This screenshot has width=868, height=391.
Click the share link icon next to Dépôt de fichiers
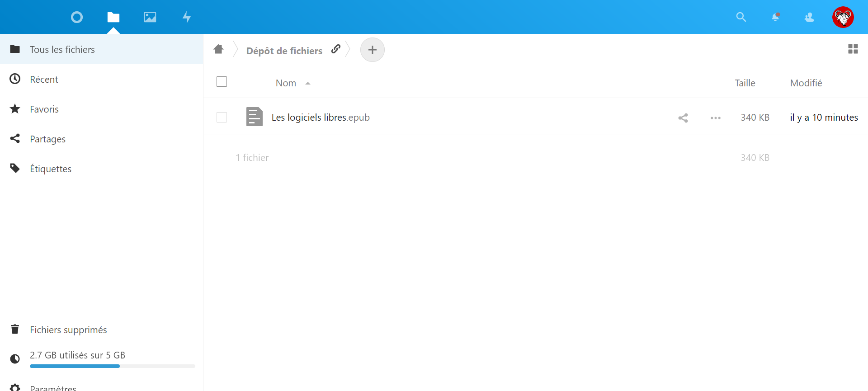click(335, 49)
